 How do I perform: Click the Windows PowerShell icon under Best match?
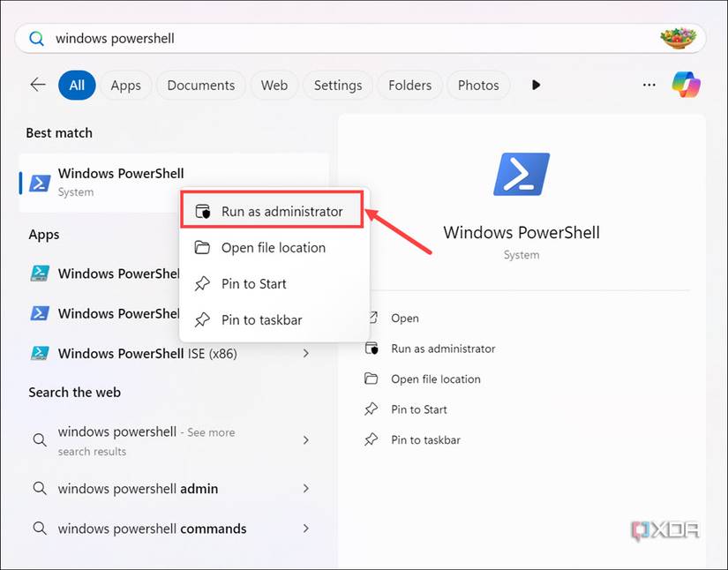point(37,182)
